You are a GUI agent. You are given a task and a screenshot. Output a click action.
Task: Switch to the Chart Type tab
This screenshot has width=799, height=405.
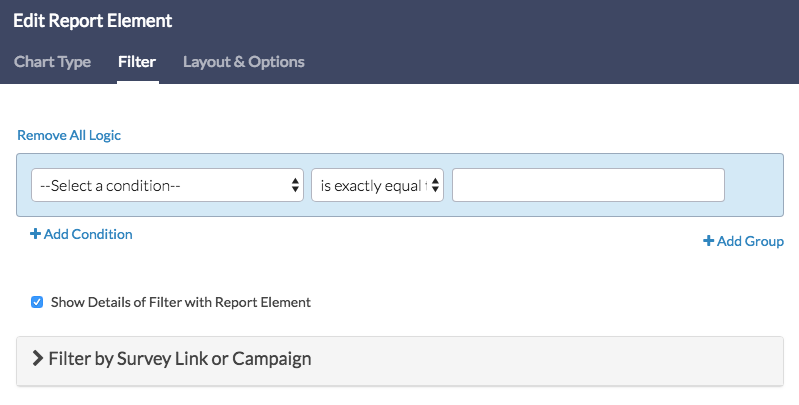pyautogui.click(x=52, y=62)
